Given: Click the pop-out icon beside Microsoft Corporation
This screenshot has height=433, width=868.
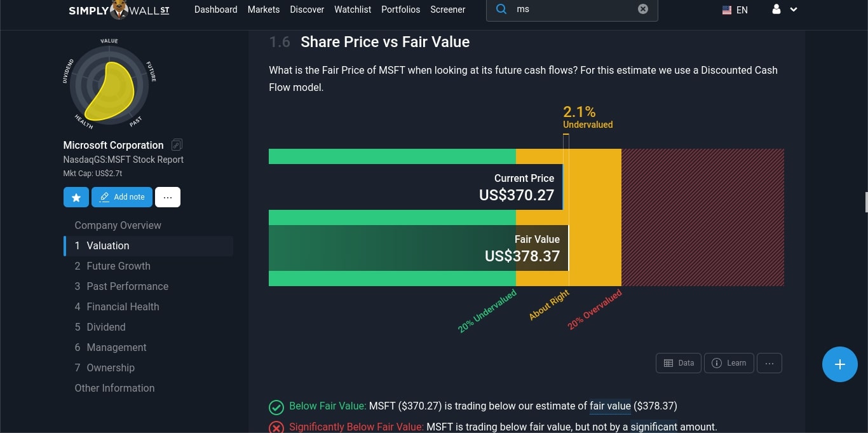Looking at the screenshot, I should [x=177, y=144].
